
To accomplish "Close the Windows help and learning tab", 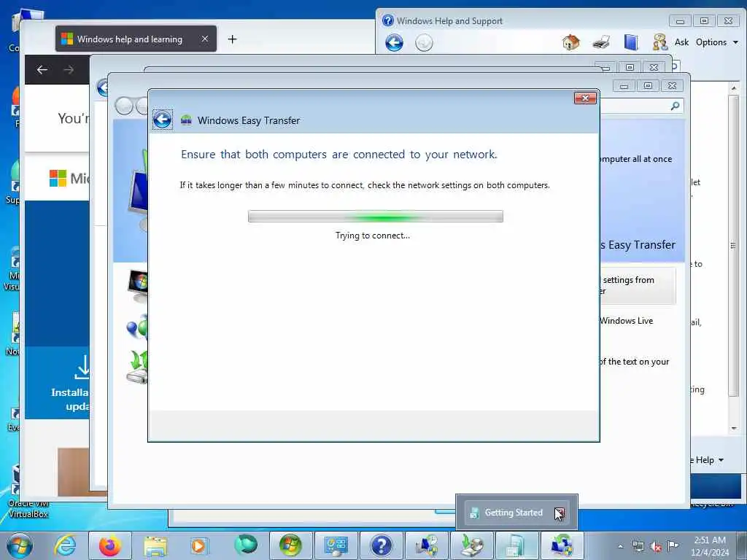I will (x=204, y=39).
